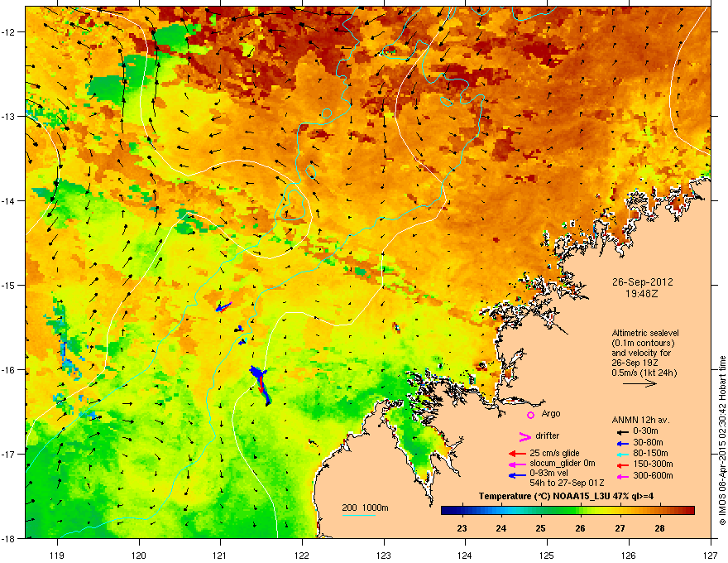Click the 119 longitude axis label
The image size is (728, 563).
tap(57, 555)
